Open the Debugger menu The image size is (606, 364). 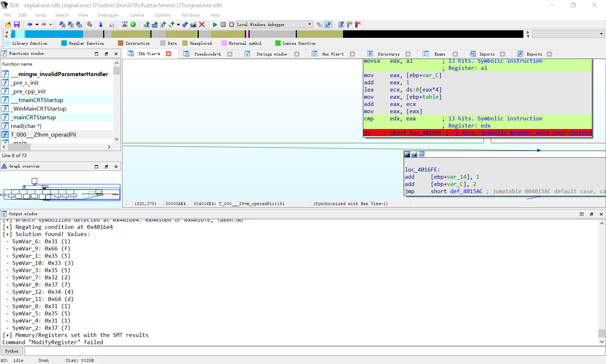(108, 15)
